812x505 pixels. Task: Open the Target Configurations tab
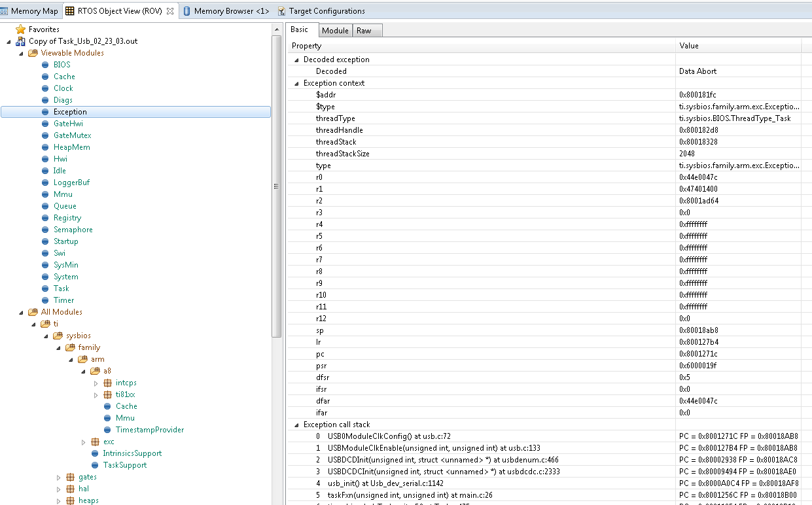tap(321, 11)
